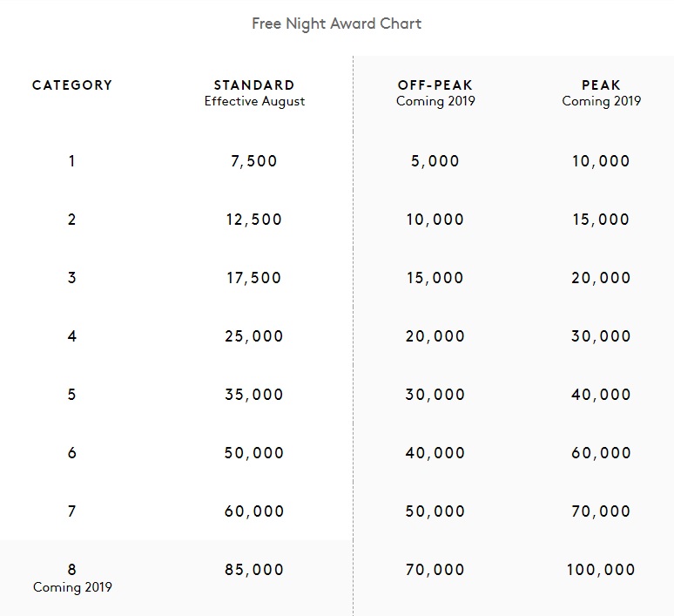Screen dimensions: 674x616
Task: Click the 5,000 off-peak points value
Action: click(435, 161)
